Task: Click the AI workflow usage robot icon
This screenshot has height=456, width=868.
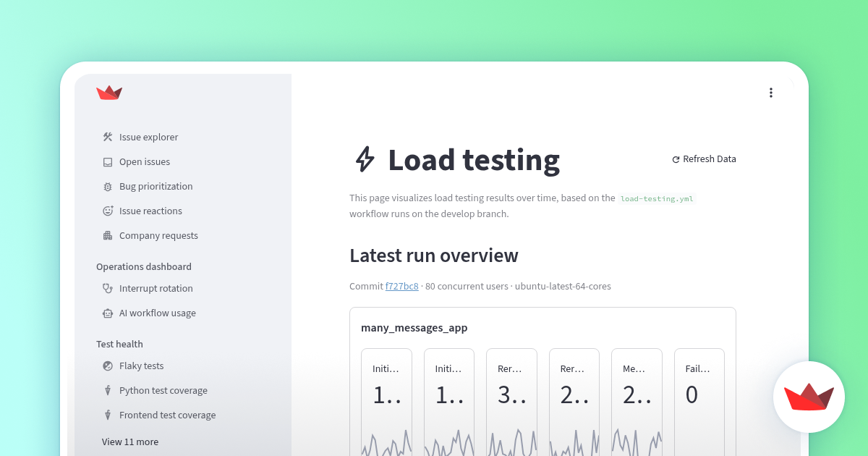Action: (x=108, y=313)
